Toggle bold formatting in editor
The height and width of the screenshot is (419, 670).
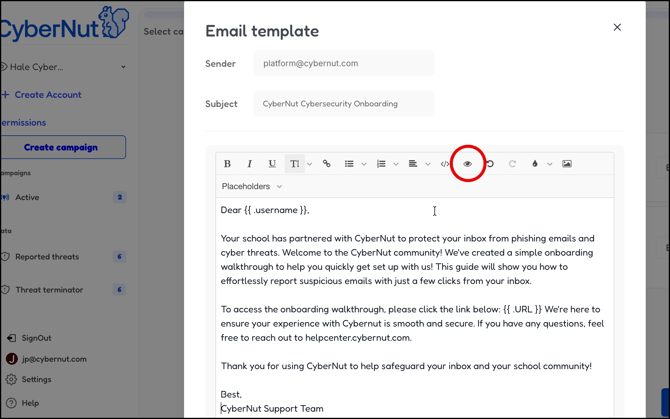coord(227,164)
